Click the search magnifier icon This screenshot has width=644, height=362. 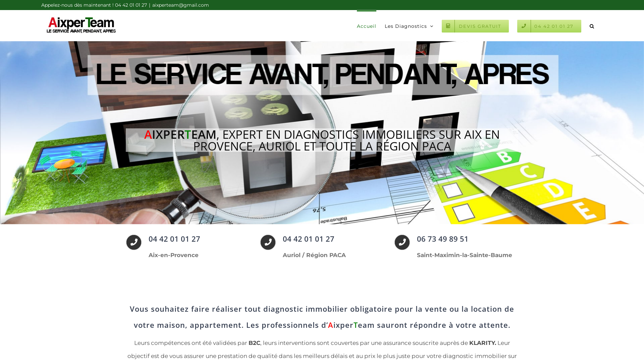pos(592,26)
